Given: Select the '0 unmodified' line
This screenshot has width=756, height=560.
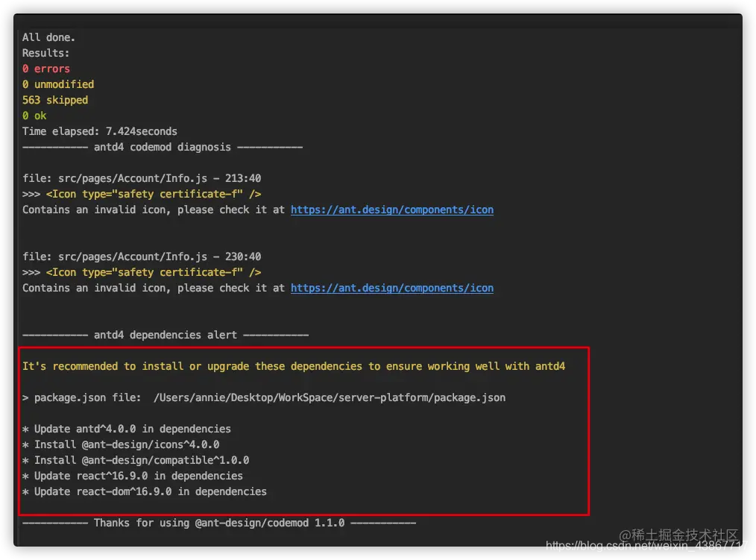Looking at the screenshot, I should (58, 84).
